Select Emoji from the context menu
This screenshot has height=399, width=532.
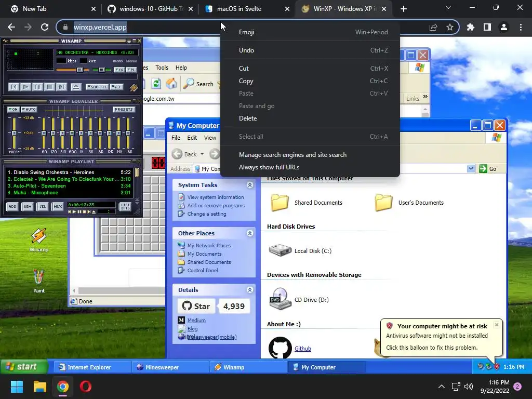coord(310,32)
